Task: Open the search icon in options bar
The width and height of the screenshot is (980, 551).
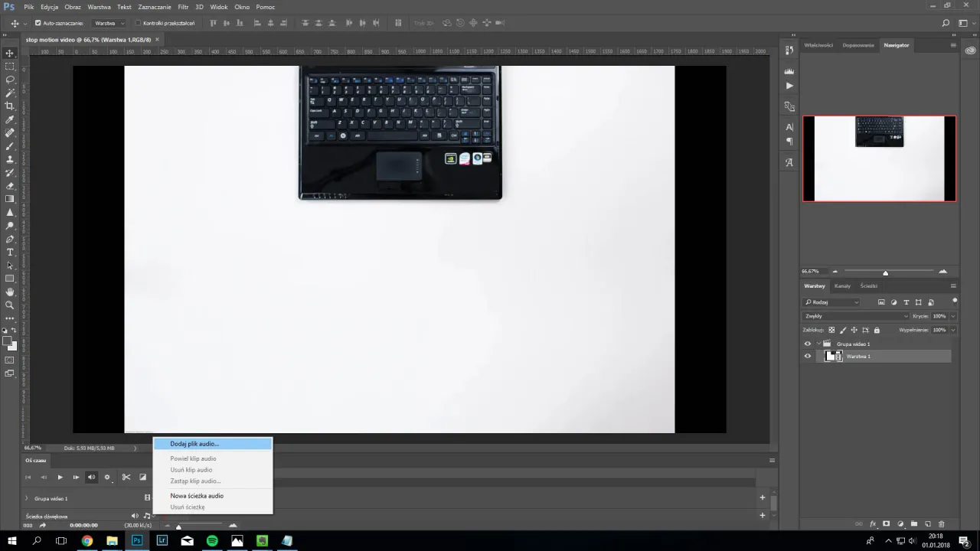Action: pos(946,23)
